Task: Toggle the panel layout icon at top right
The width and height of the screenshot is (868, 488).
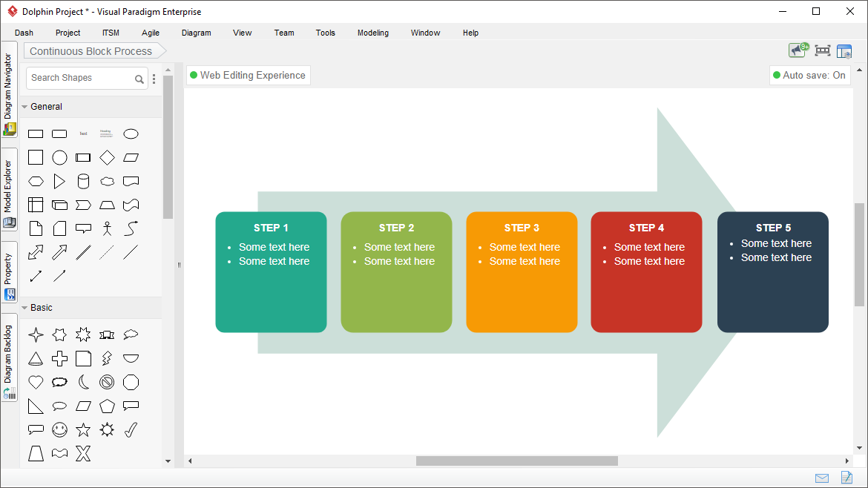Action: click(844, 51)
